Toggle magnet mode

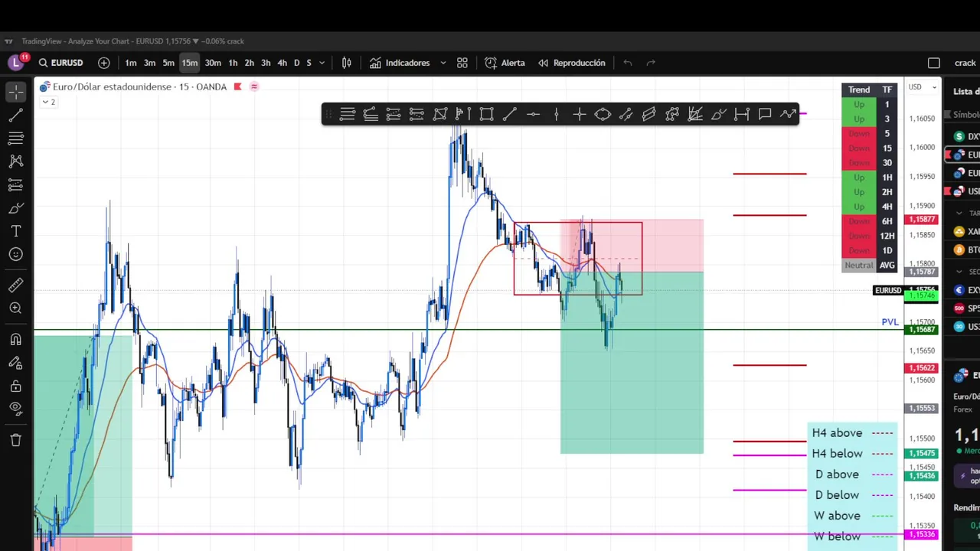[x=15, y=340]
